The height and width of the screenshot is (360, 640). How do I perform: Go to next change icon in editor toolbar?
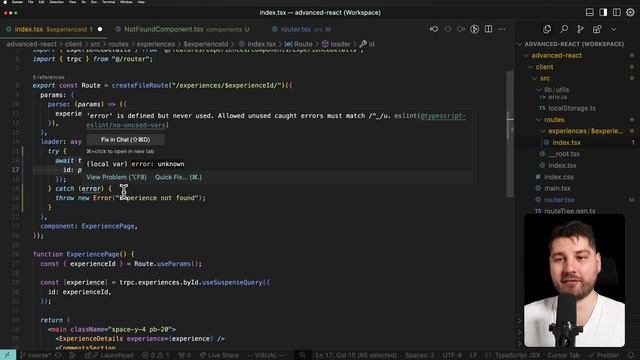tap(461, 29)
